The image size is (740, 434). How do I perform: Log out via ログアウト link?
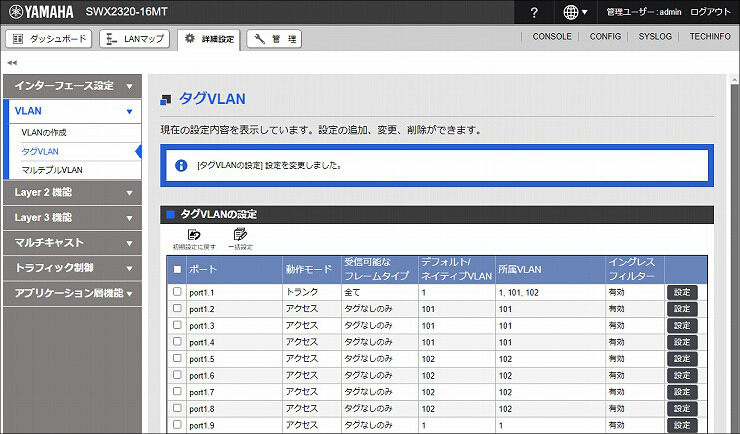click(x=710, y=12)
